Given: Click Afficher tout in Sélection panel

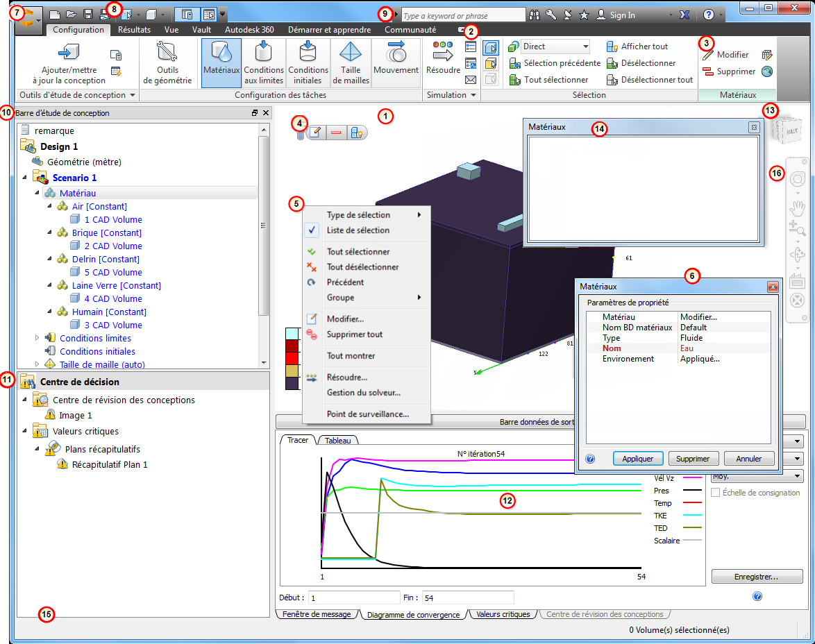Looking at the screenshot, I should (x=637, y=46).
